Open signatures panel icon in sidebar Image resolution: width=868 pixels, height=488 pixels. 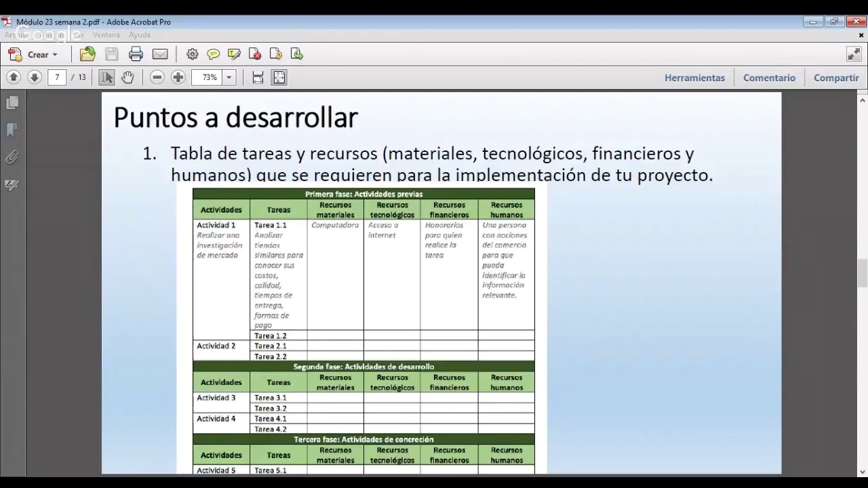(x=12, y=184)
